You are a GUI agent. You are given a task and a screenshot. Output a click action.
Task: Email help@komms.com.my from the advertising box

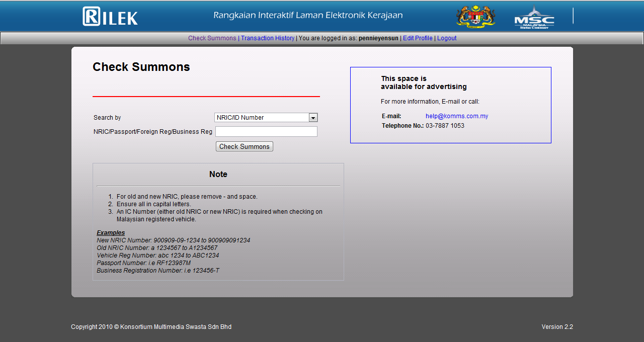pos(457,116)
